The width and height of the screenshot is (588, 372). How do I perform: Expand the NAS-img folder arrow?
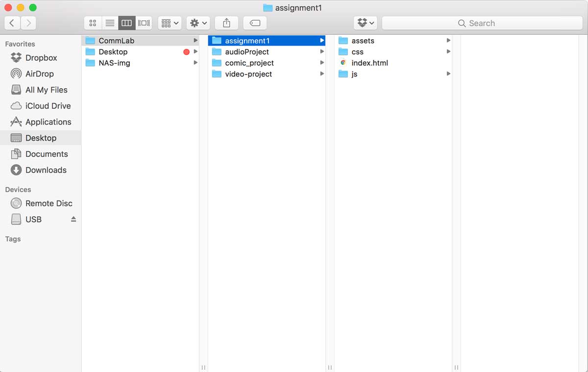point(196,63)
